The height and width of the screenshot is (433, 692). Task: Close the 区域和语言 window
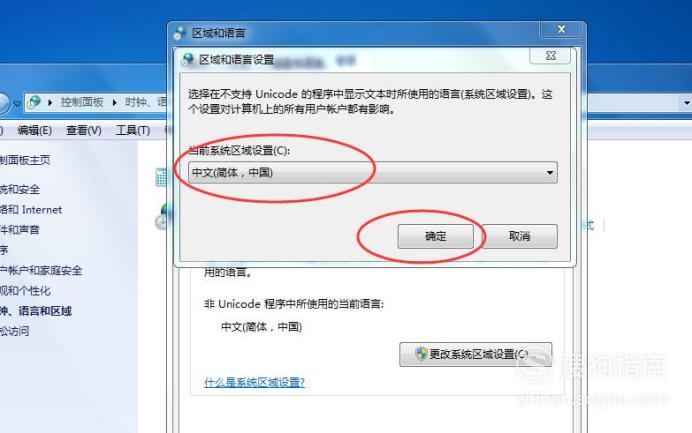(561, 29)
